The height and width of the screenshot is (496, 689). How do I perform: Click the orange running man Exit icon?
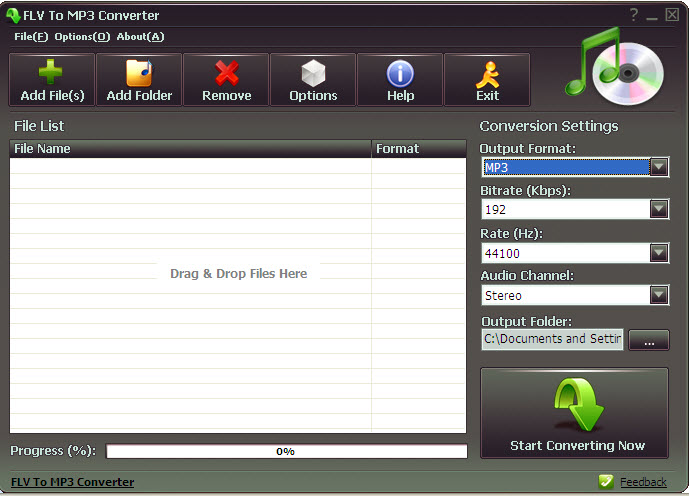click(x=488, y=75)
